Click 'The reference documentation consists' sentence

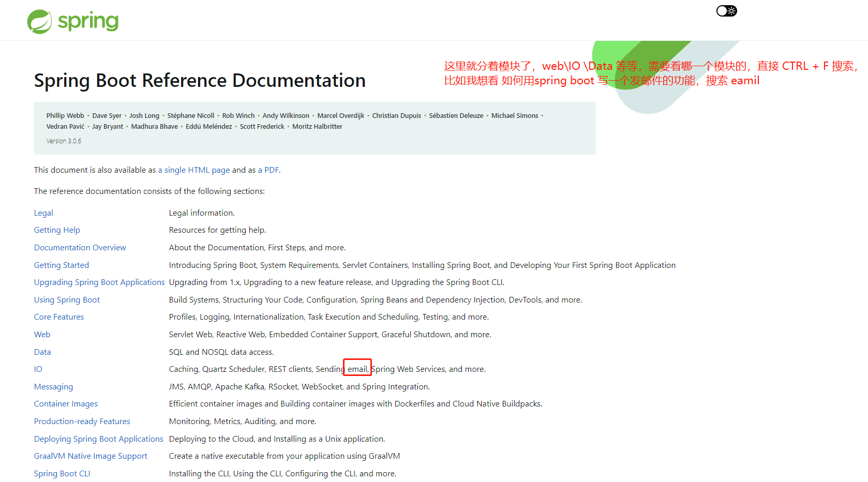coord(149,191)
